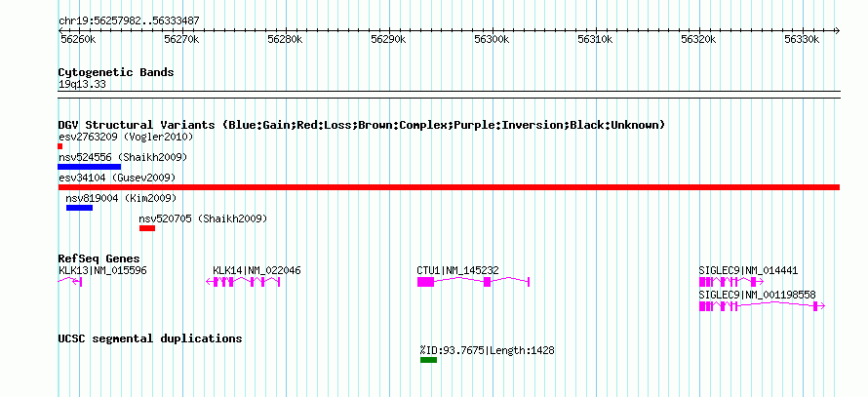Image resolution: width=868 pixels, height=397 pixels.
Task: Click the 19q13.33 band label
Action: coord(82,85)
